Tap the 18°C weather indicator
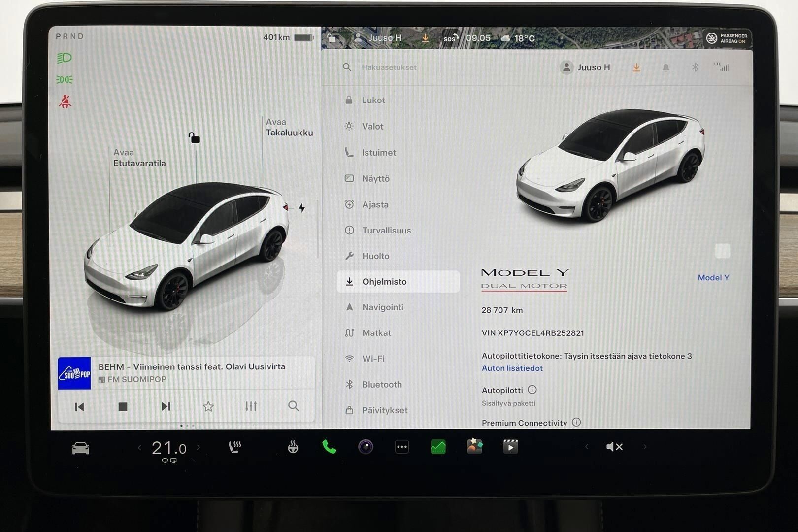The image size is (798, 532). coord(518,38)
